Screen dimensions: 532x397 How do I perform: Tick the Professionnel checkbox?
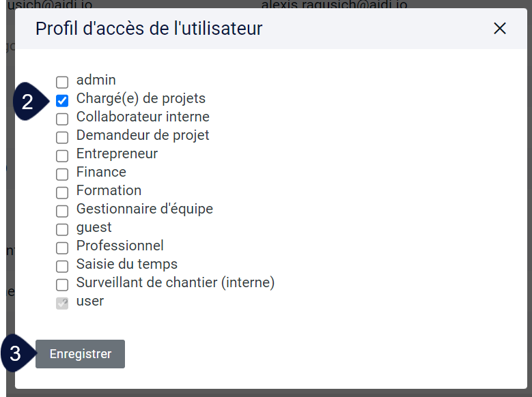(62, 248)
